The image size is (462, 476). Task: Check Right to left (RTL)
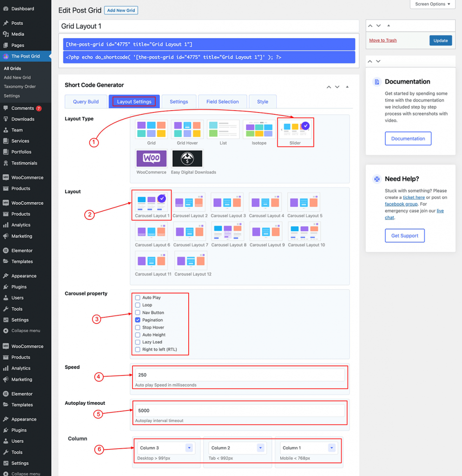[x=138, y=350]
